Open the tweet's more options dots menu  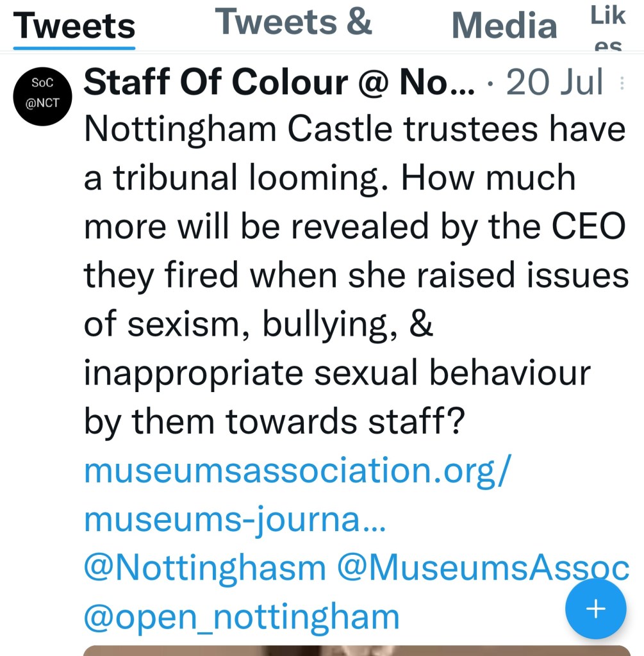(622, 83)
